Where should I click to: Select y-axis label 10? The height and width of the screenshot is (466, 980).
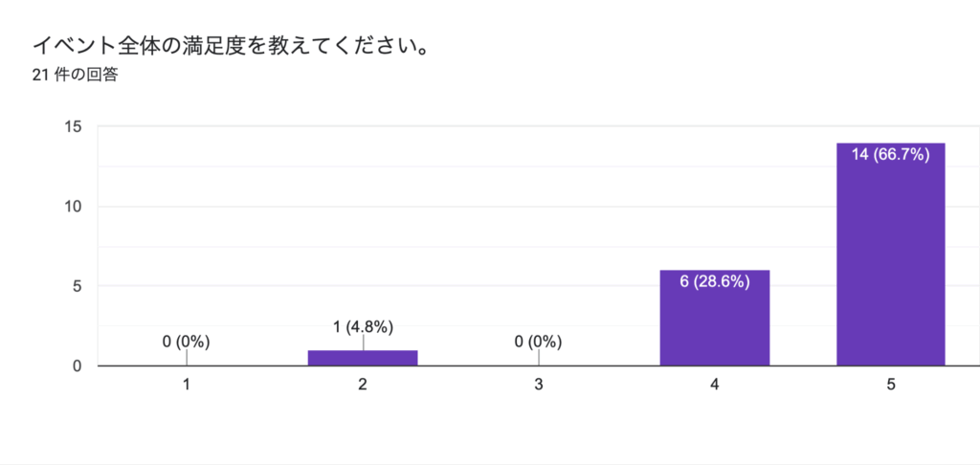[x=73, y=207]
